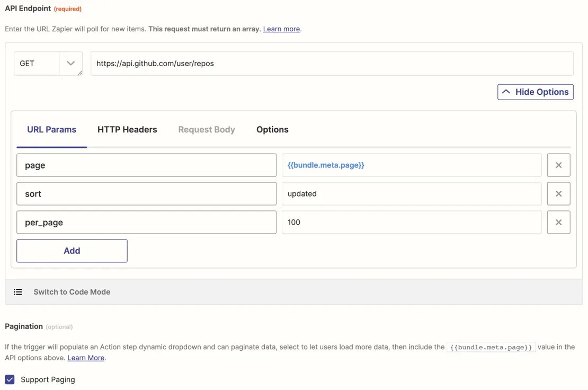
Task: Delete the sort param row
Action: pyautogui.click(x=558, y=194)
